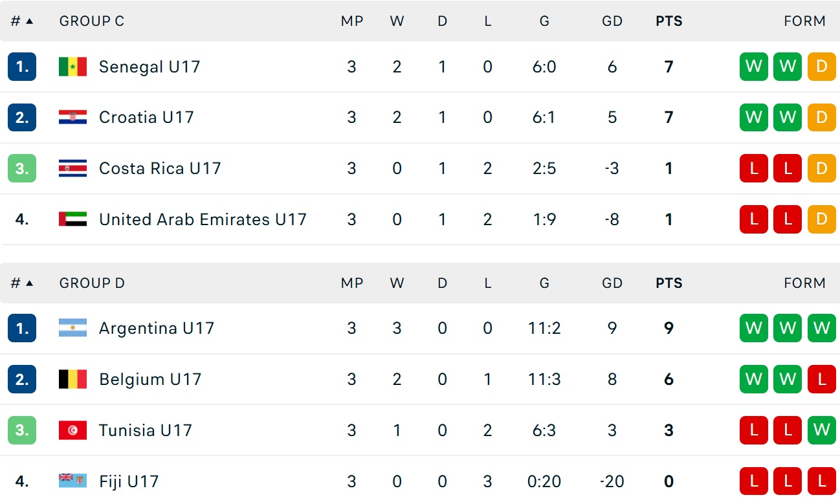Click the Senegal flag icon
The image size is (840, 504).
pos(72,67)
